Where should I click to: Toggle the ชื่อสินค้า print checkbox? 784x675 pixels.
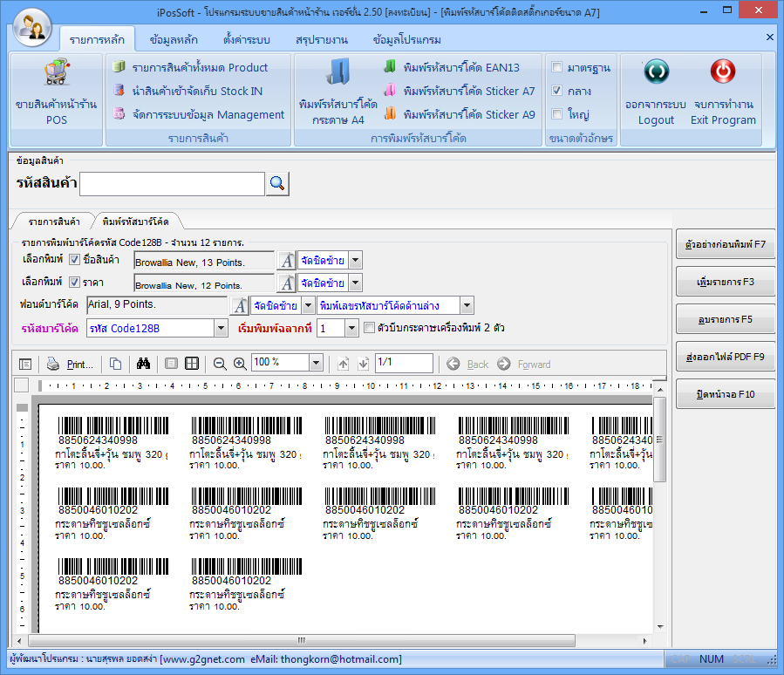tap(74, 260)
